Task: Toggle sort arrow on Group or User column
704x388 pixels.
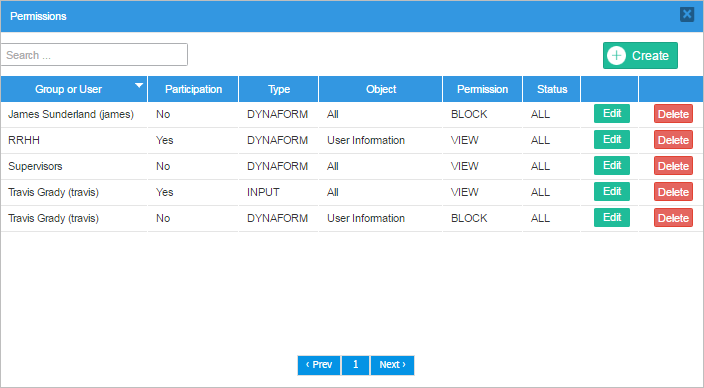Action: [139, 85]
